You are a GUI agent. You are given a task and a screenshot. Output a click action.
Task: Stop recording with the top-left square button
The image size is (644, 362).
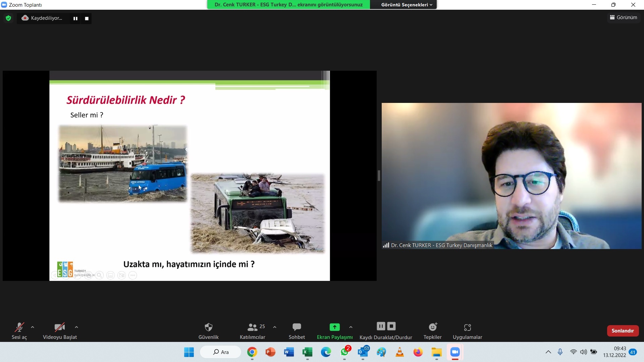tap(87, 18)
